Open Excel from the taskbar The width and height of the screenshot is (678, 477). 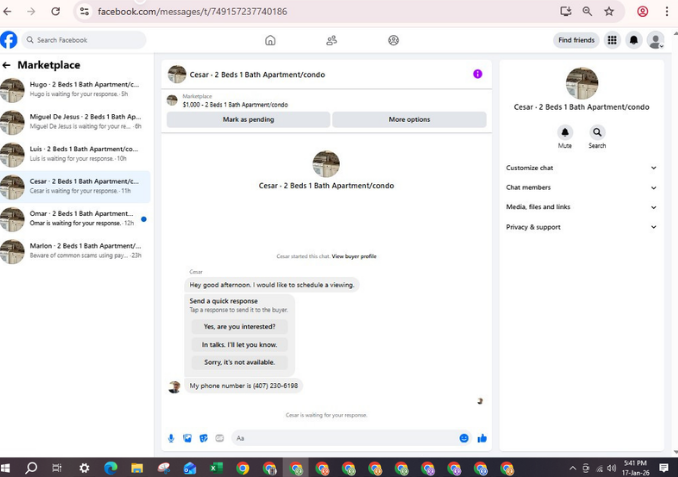pyautogui.click(x=216, y=468)
